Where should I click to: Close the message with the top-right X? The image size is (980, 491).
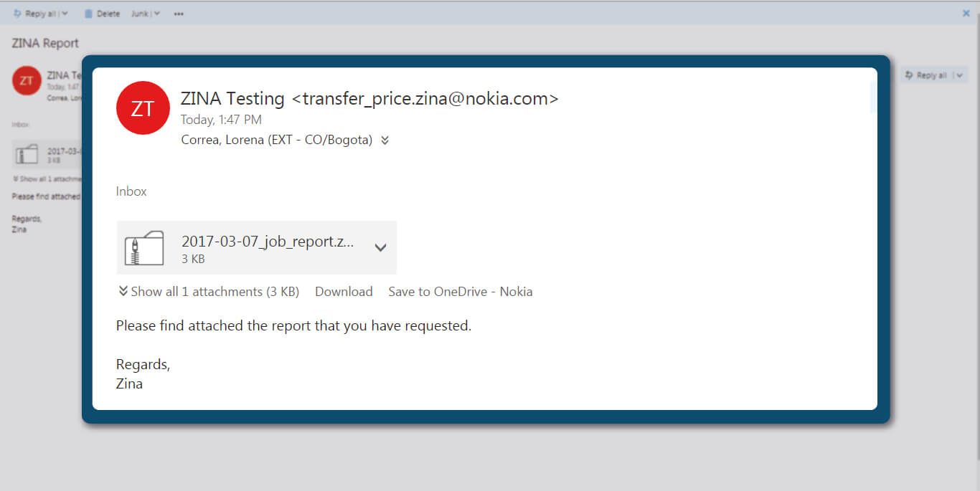coord(966,13)
